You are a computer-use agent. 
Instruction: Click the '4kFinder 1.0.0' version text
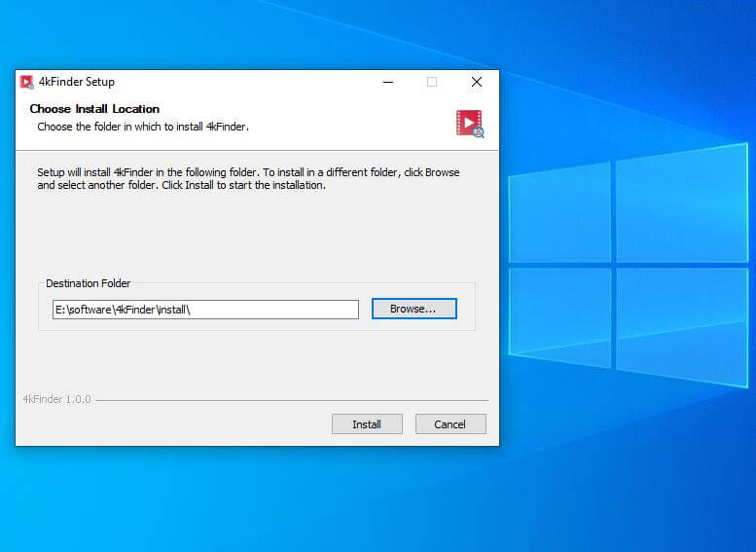click(x=56, y=399)
